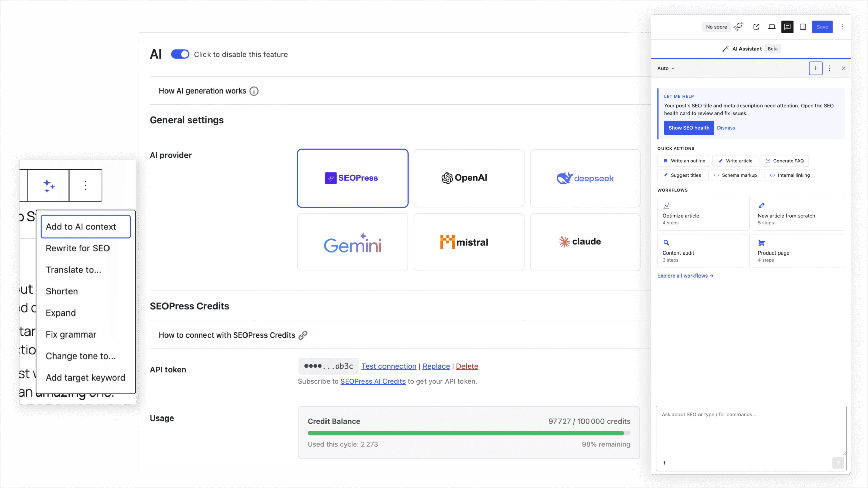Click Write an outline quick action
This screenshot has height=488, width=868.
click(x=684, y=161)
